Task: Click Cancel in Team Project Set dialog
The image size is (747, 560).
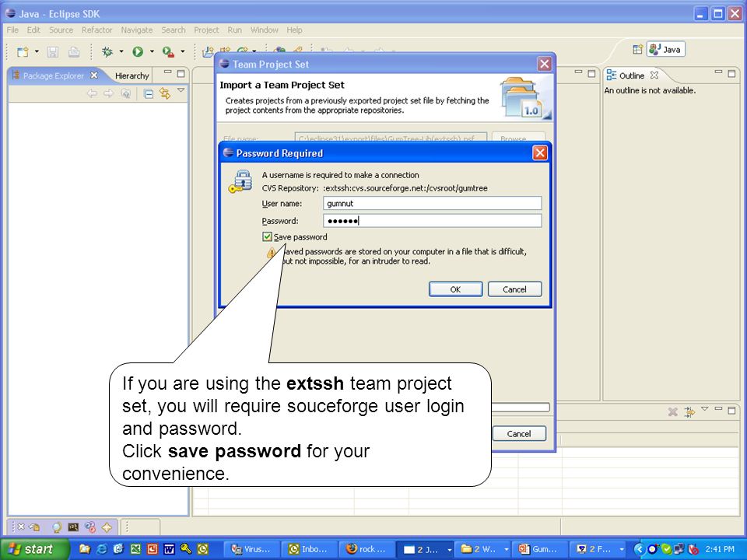Action: tap(519, 434)
